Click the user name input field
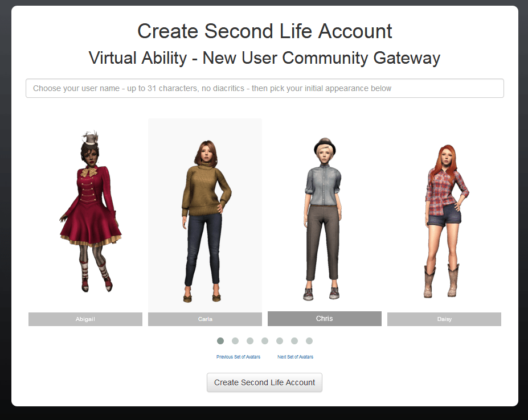Image resolution: width=528 pixels, height=420 pixels. tap(265, 88)
